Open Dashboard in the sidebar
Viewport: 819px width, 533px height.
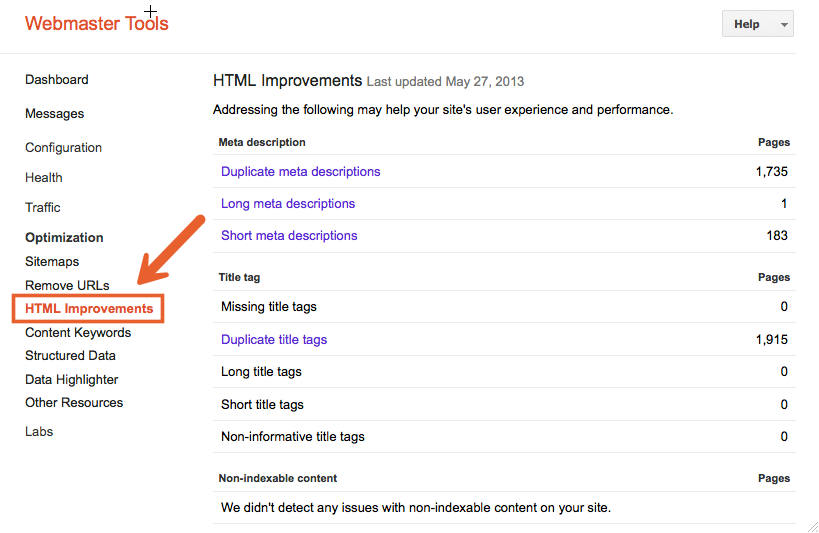(x=57, y=80)
